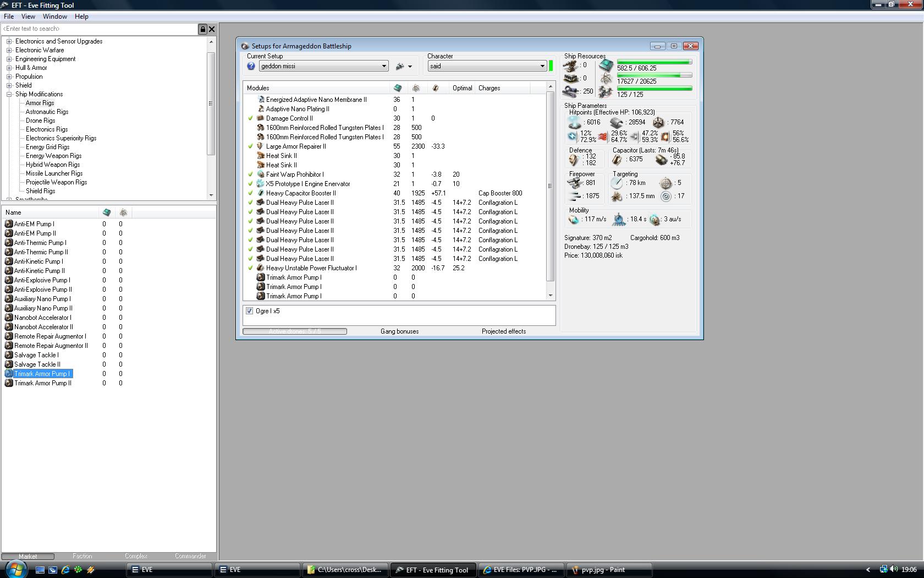
Task: Toggle the Damage Control II active checkmark
Action: point(251,118)
